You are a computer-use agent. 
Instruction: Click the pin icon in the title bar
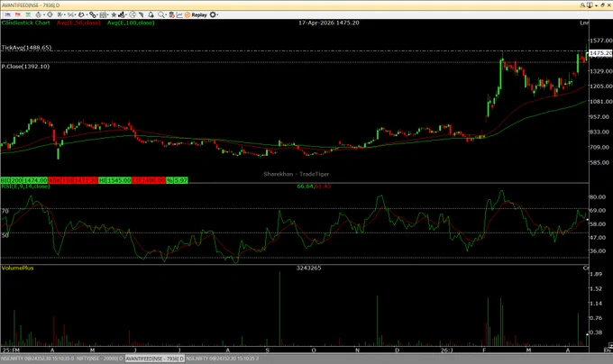[x=590, y=5]
